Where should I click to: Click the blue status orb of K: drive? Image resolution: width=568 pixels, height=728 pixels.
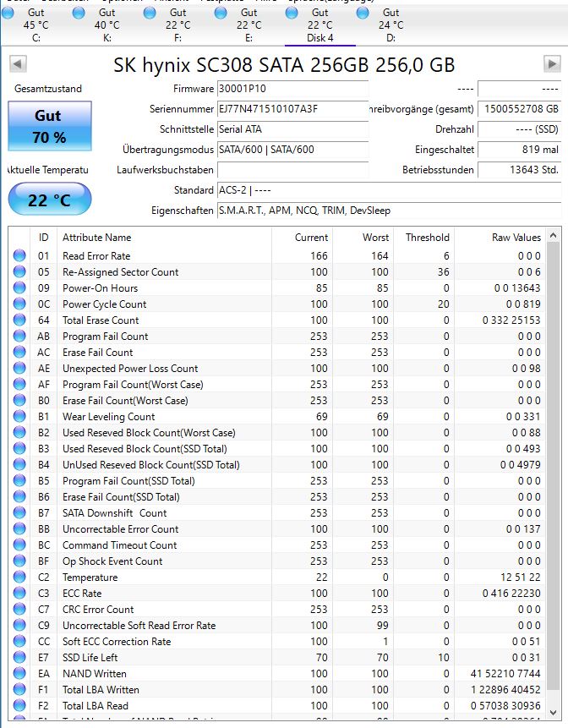click(79, 13)
